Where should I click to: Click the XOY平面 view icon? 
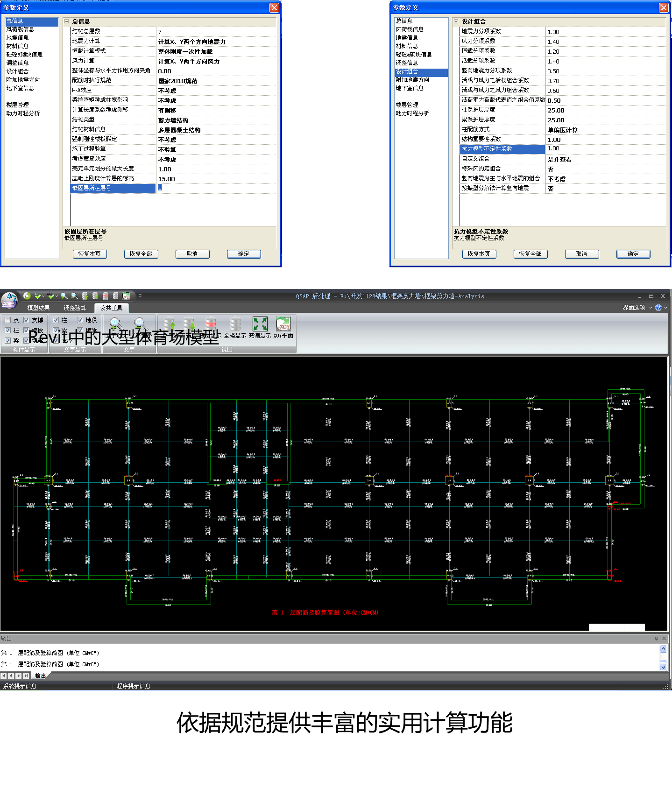point(283,324)
